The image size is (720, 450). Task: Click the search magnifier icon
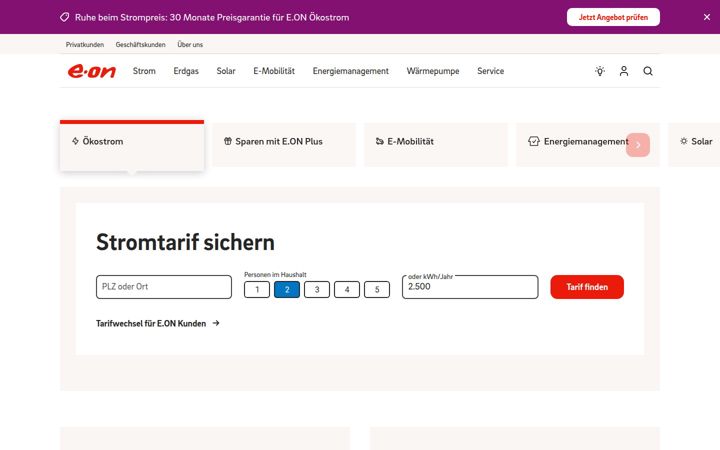(x=648, y=71)
